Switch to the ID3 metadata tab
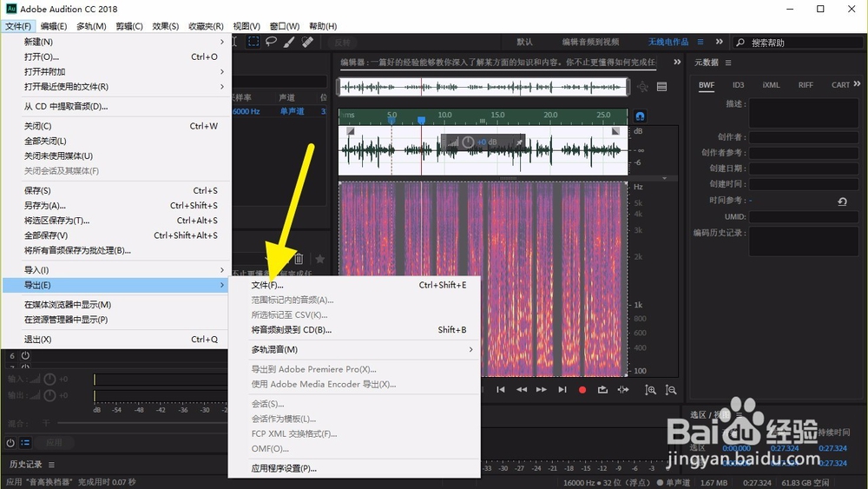This screenshot has width=868, height=489. [x=739, y=85]
